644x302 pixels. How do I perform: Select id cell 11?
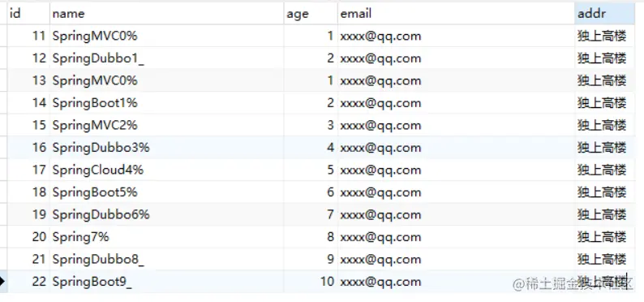coord(28,37)
